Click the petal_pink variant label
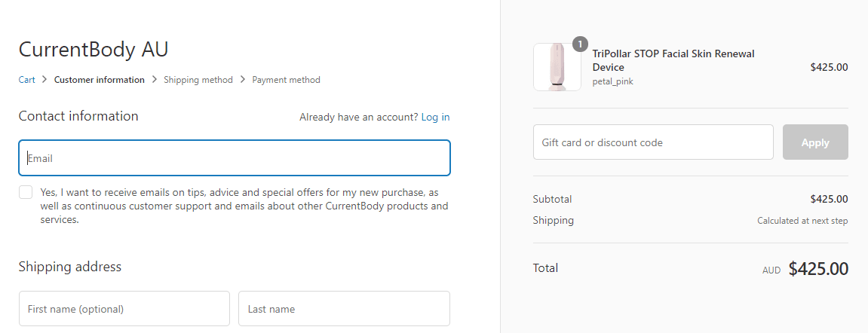This screenshot has width=868, height=333. [612, 81]
